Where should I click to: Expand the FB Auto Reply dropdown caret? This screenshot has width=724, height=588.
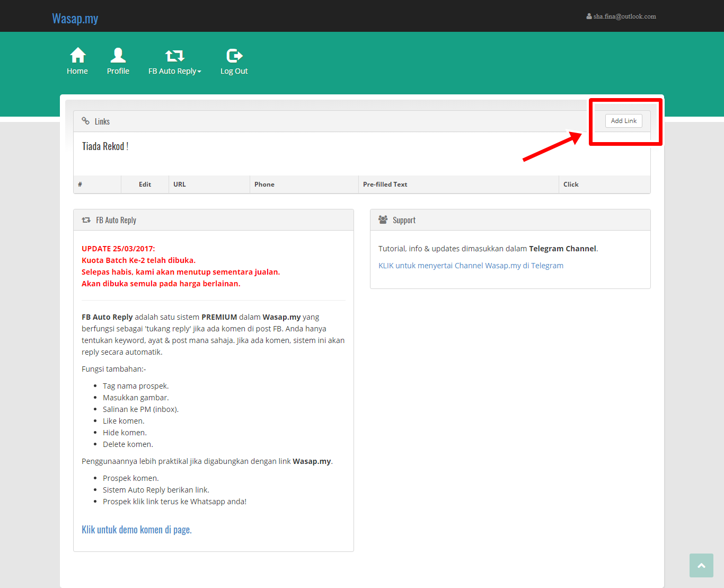[199, 72]
